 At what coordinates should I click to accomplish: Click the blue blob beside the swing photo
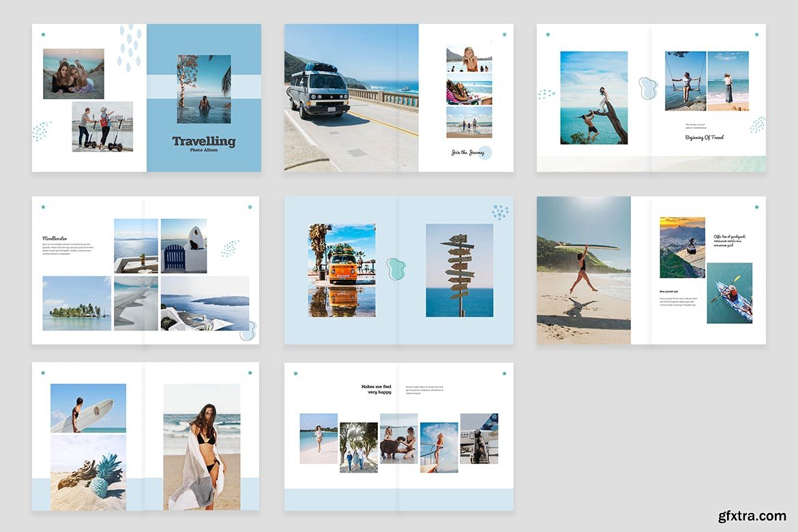[647, 88]
